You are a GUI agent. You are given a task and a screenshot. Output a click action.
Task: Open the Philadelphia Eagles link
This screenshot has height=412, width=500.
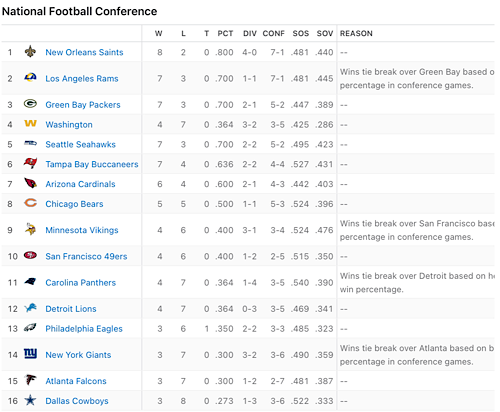(84, 329)
